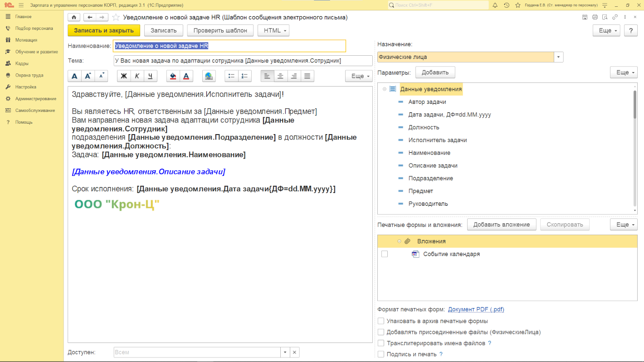Apply italic formatting with the К button

coord(137,76)
